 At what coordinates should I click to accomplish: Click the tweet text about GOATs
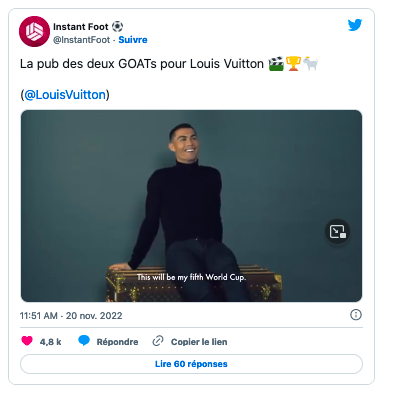click(169, 64)
